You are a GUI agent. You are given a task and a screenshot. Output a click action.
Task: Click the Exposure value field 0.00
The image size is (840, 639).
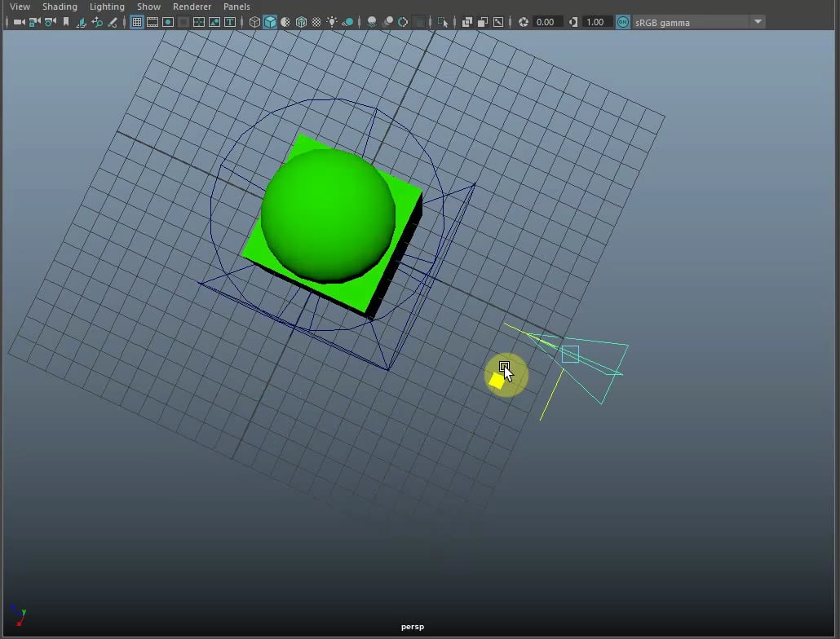[x=546, y=22]
